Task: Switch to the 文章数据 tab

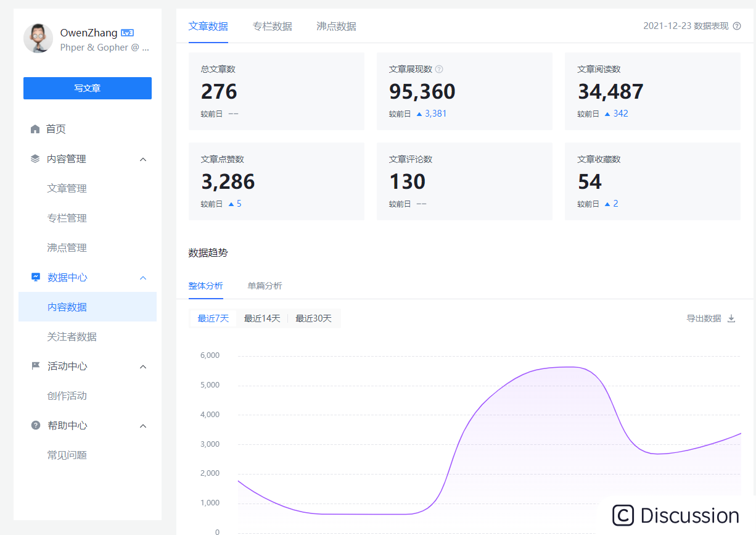Action: pos(208,26)
